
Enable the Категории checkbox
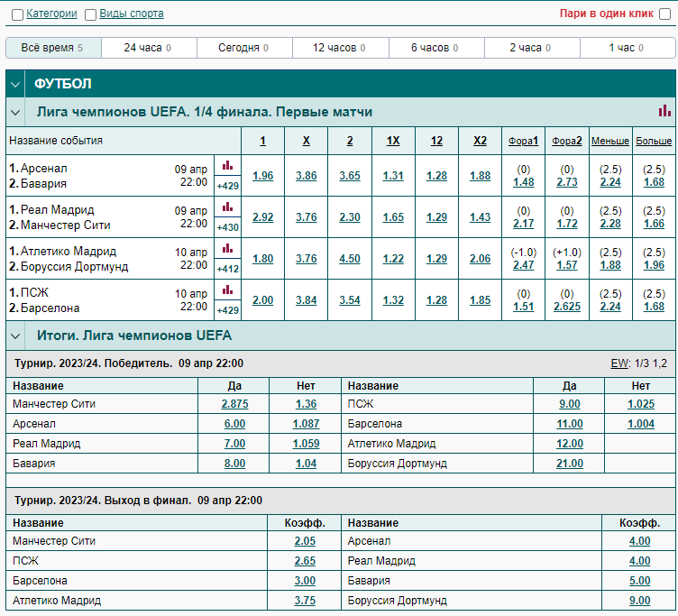point(17,14)
